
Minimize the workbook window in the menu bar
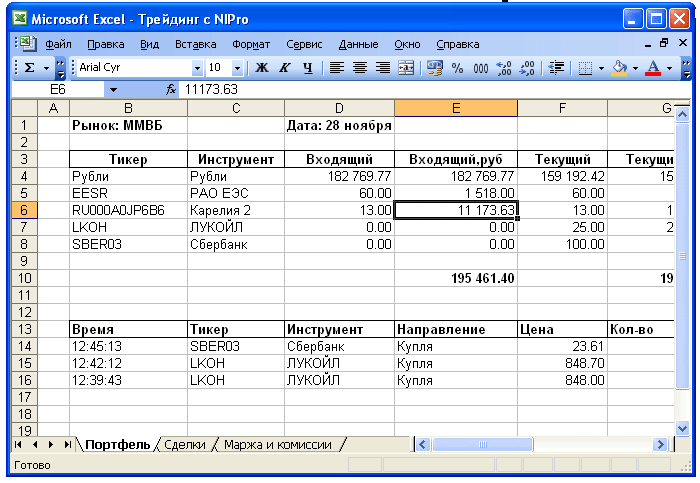(x=648, y=44)
